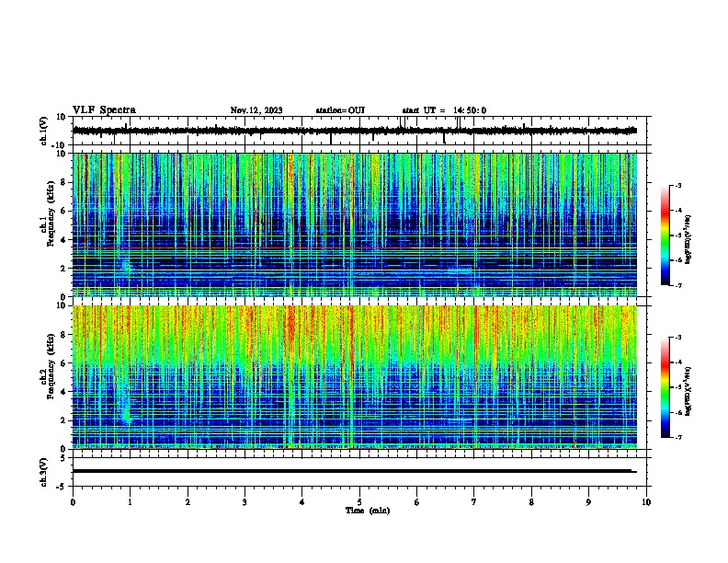
Task: Click the "6" tick on ch.1 frequency axis
Action: [x=64, y=211]
